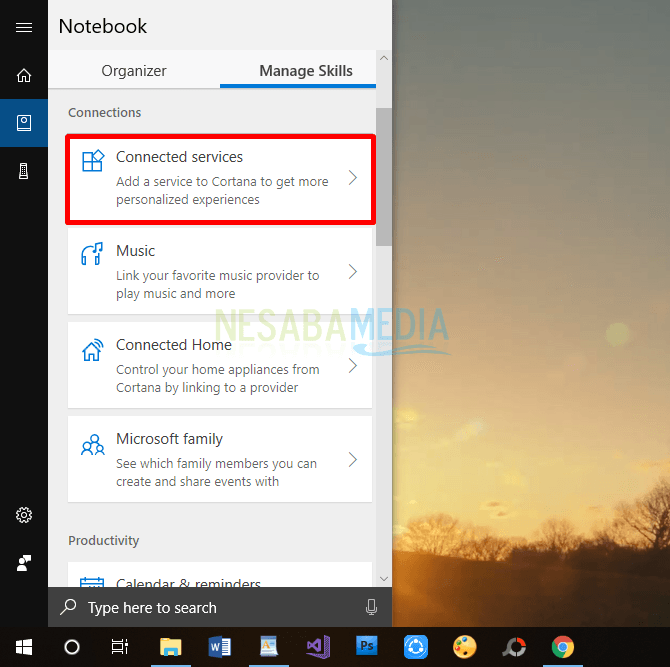
Task: Go to Cortana Home icon
Action: click(x=24, y=75)
